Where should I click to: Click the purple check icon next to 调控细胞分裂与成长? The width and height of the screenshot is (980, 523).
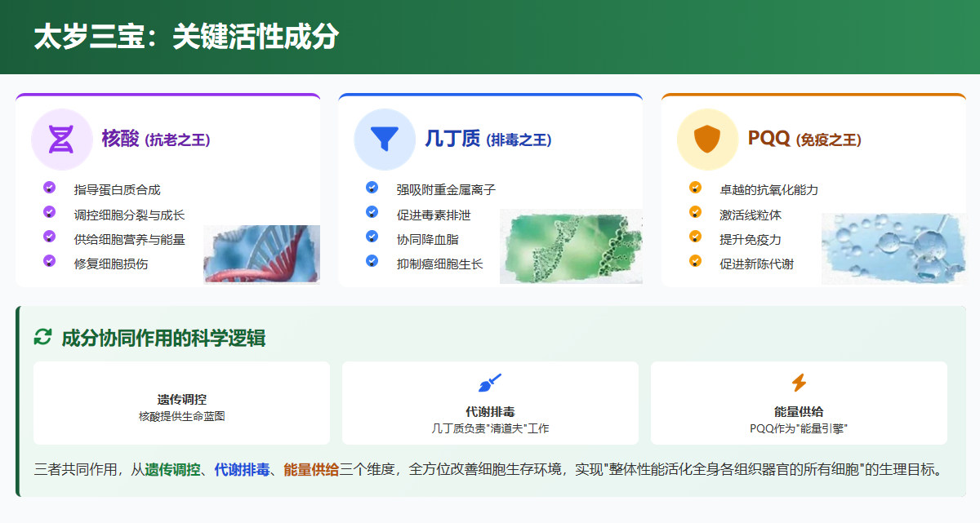pyautogui.click(x=49, y=212)
